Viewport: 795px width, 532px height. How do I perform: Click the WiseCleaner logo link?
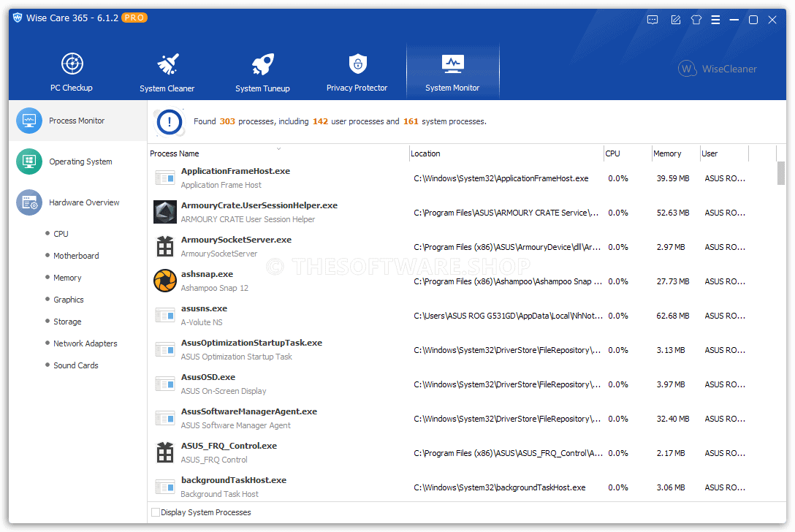click(718, 69)
